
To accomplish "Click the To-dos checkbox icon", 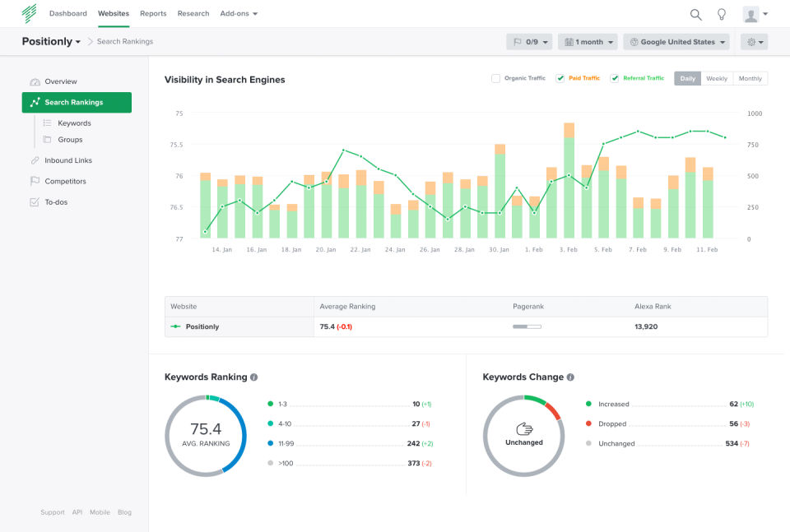I will (35, 201).
